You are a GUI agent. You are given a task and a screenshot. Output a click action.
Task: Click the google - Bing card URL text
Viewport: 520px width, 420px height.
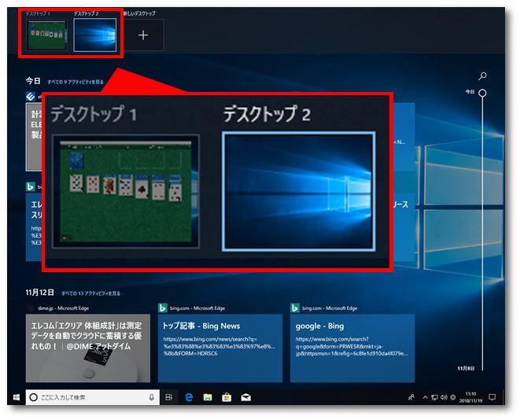352,346
